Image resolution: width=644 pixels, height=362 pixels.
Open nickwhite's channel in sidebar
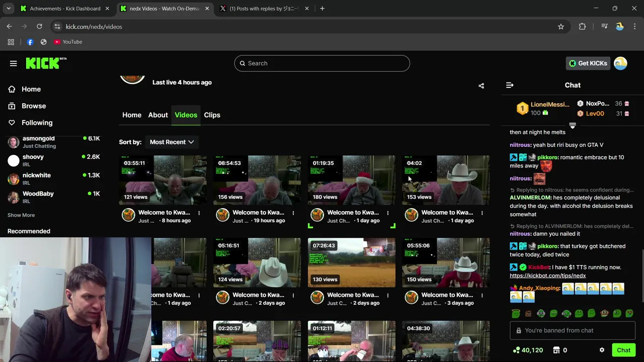54,179
